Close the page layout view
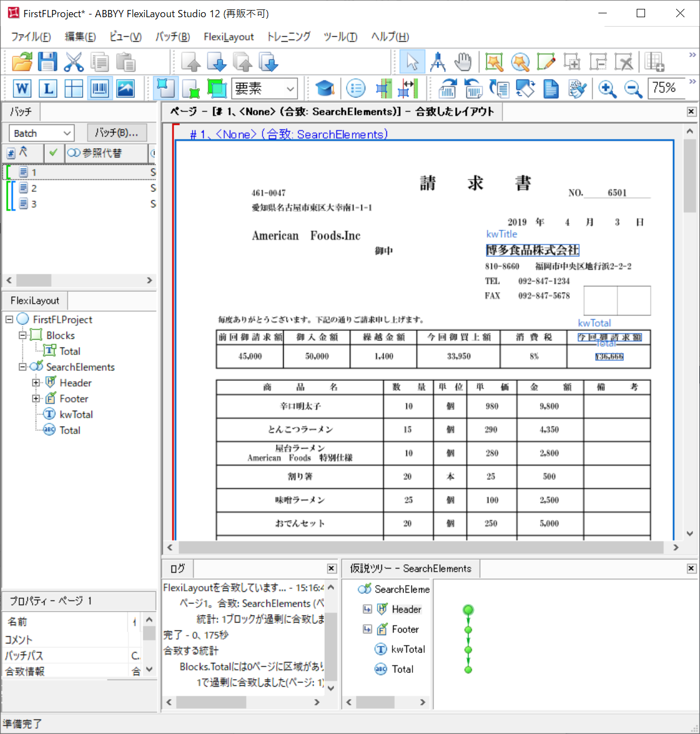This screenshot has width=700, height=734. [x=691, y=112]
